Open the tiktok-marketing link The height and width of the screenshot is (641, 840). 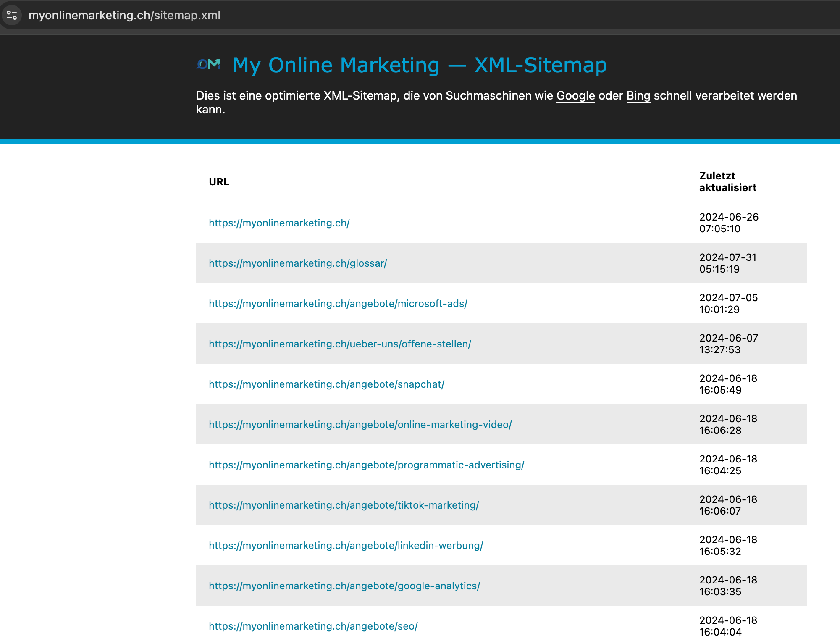[344, 505]
